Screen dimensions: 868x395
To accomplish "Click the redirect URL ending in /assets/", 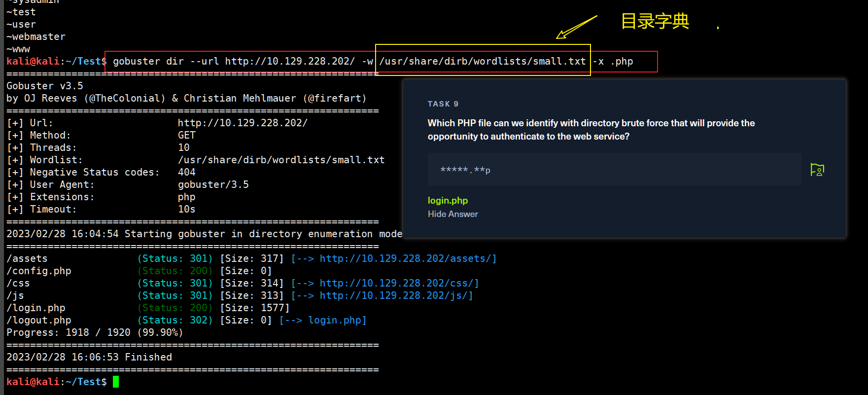I will [406, 258].
